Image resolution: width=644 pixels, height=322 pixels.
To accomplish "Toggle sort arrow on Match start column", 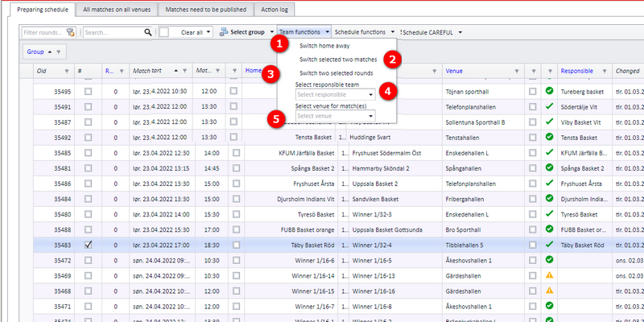I will 176,71.
